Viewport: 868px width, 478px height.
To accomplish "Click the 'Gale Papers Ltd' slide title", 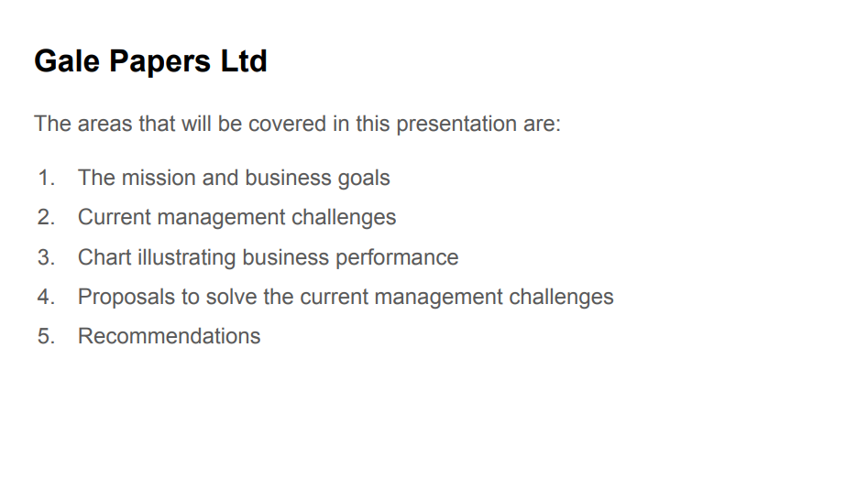I will click(150, 61).
